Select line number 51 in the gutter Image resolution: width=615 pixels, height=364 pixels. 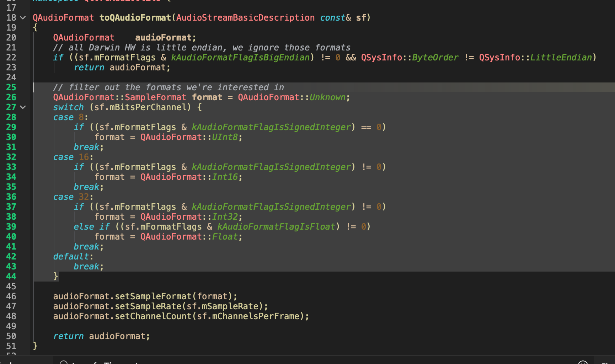pyautogui.click(x=11, y=346)
